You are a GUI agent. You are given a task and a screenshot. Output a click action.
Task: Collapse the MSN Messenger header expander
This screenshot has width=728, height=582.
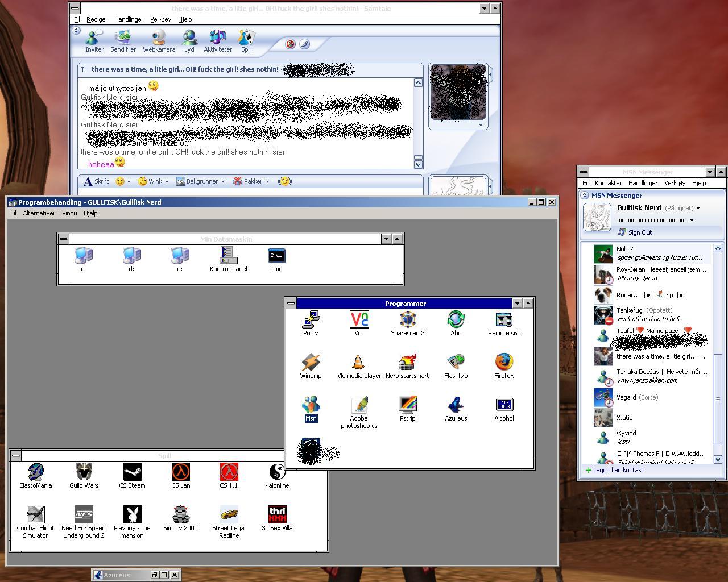click(584, 196)
